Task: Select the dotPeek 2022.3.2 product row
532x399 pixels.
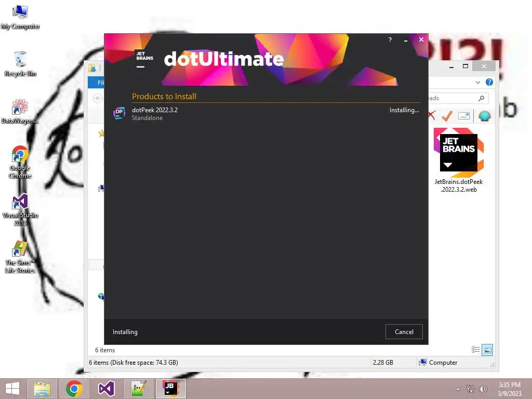Action: tap(267, 114)
